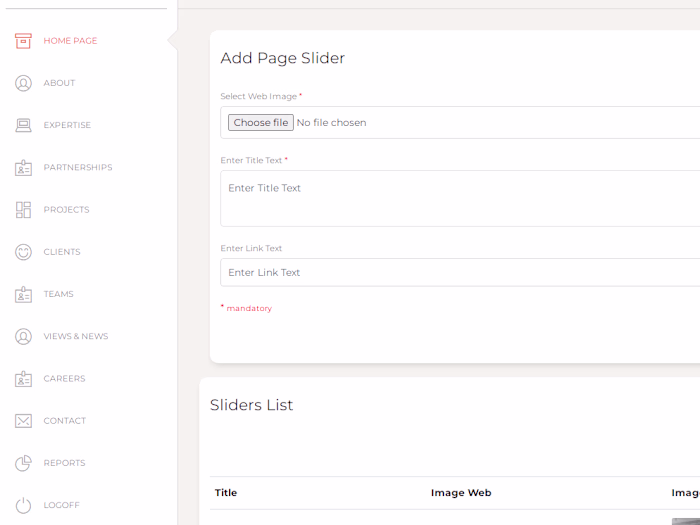Image resolution: width=700 pixels, height=525 pixels.
Task: Click the 'No file chosen' text
Action: pos(331,123)
